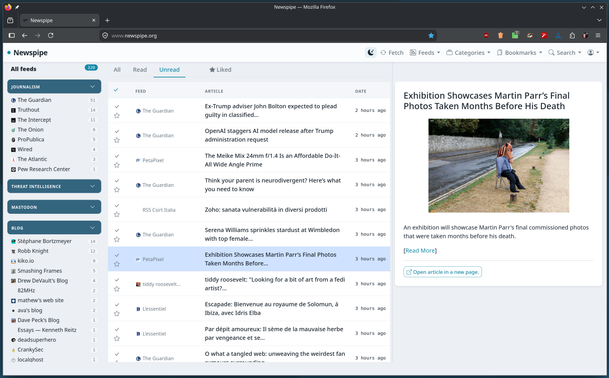This screenshot has height=378, width=609.
Task: Click the Firefox bookmark star icon
Action: (431, 35)
